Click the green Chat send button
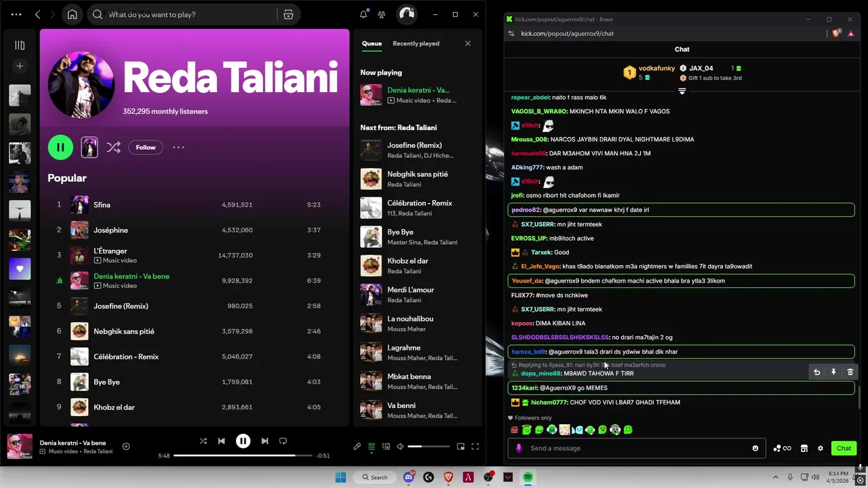868x488 pixels. (x=844, y=448)
